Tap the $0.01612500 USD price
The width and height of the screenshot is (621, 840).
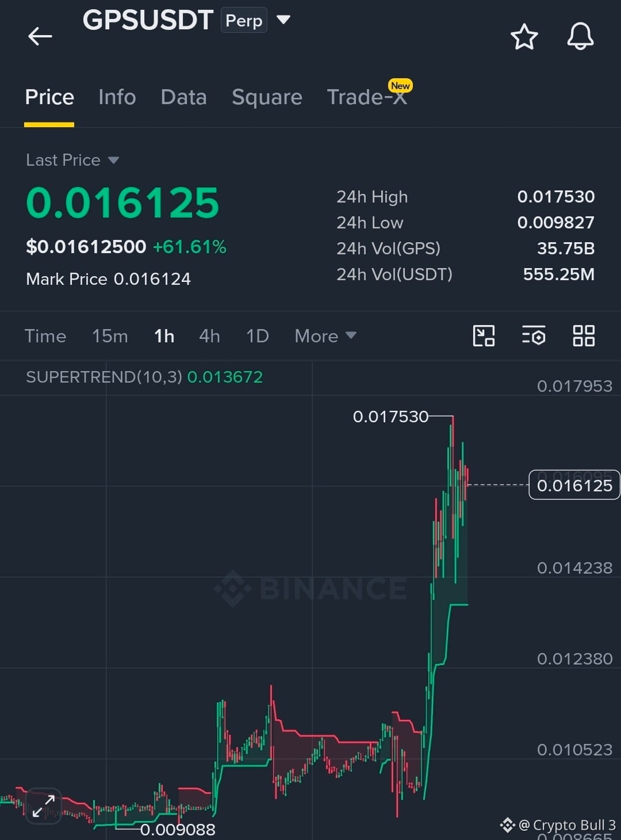[86, 247]
